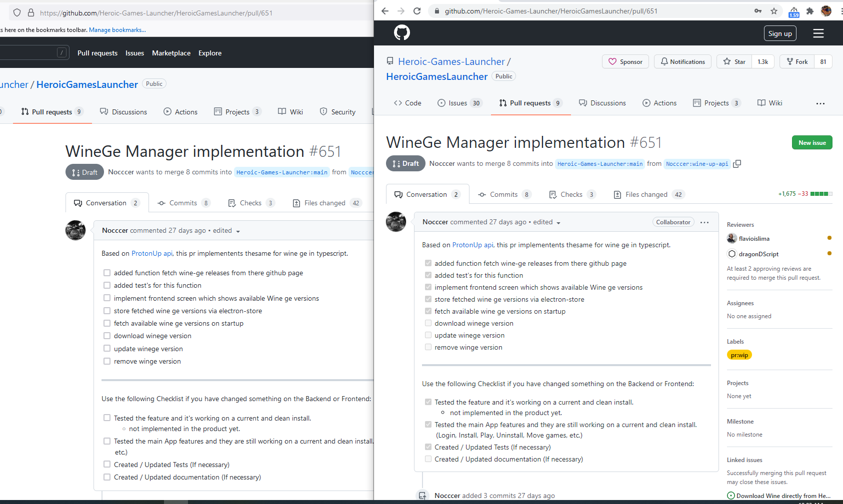This screenshot has width=843, height=504.
Task: Open the repository navigation overflow menu
Action: click(x=820, y=103)
